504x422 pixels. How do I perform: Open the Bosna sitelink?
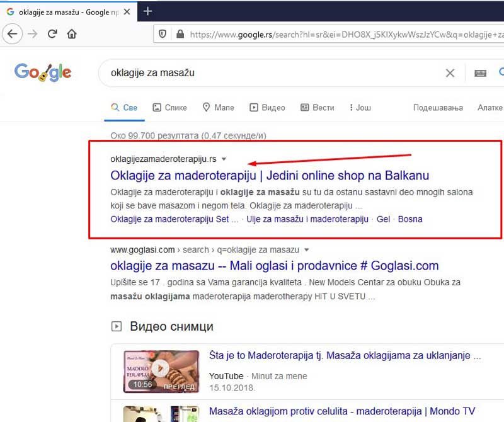click(x=410, y=219)
